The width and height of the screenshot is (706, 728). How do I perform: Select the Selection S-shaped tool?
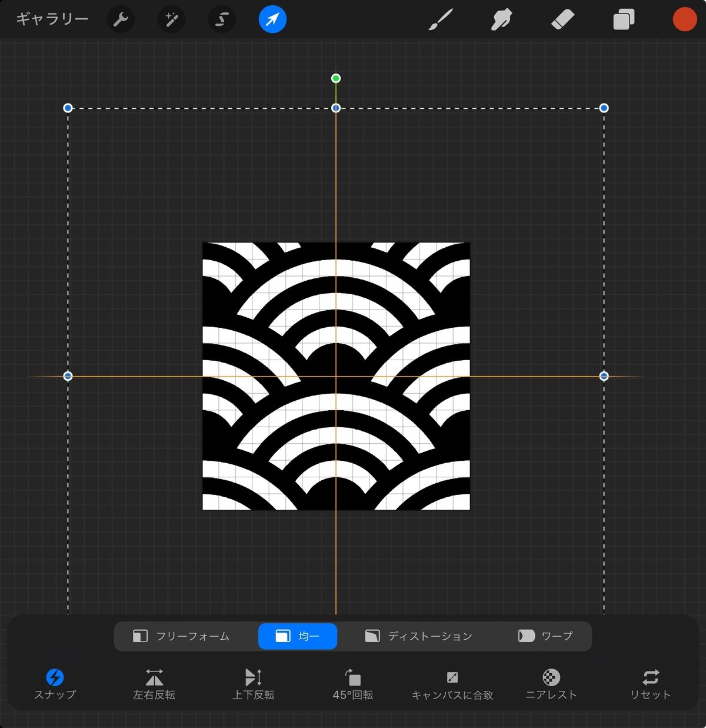222,19
